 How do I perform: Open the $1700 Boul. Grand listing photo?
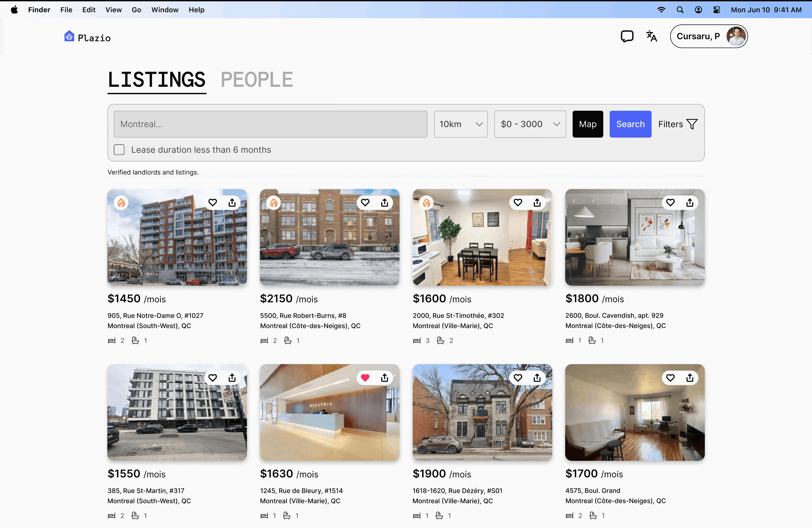(635, 420)
